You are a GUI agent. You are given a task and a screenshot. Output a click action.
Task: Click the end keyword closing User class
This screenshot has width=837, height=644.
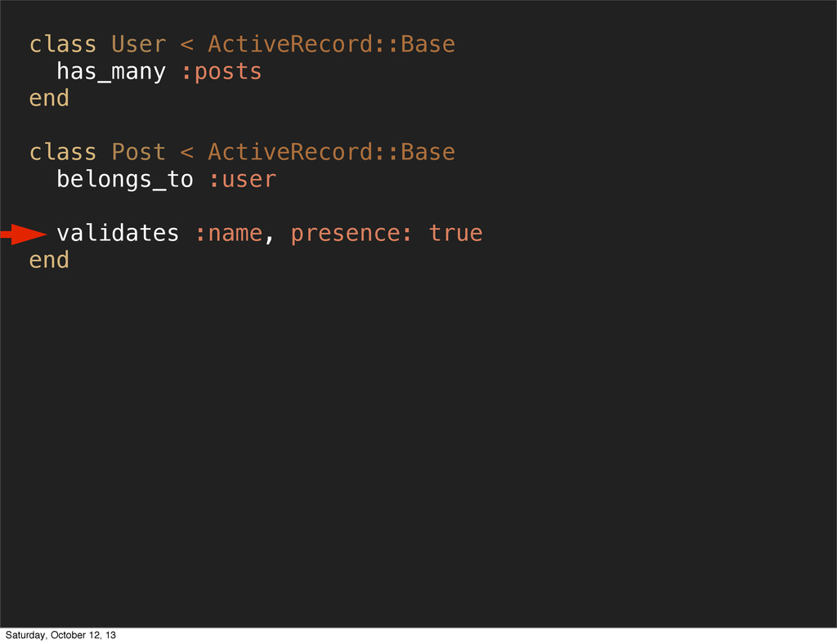[49, 98]
